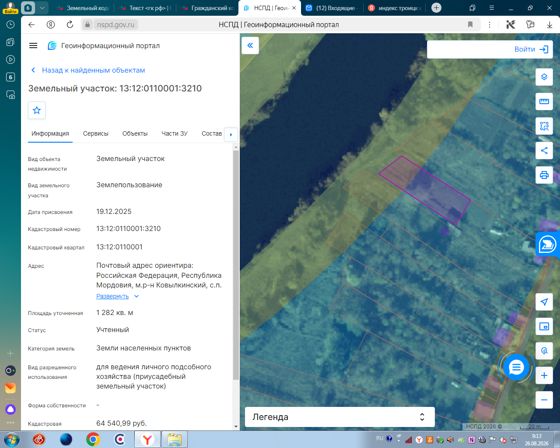Switch to the Сервисы tab
This screenshot has width=560, height=448.
click(x=95, y=134)
